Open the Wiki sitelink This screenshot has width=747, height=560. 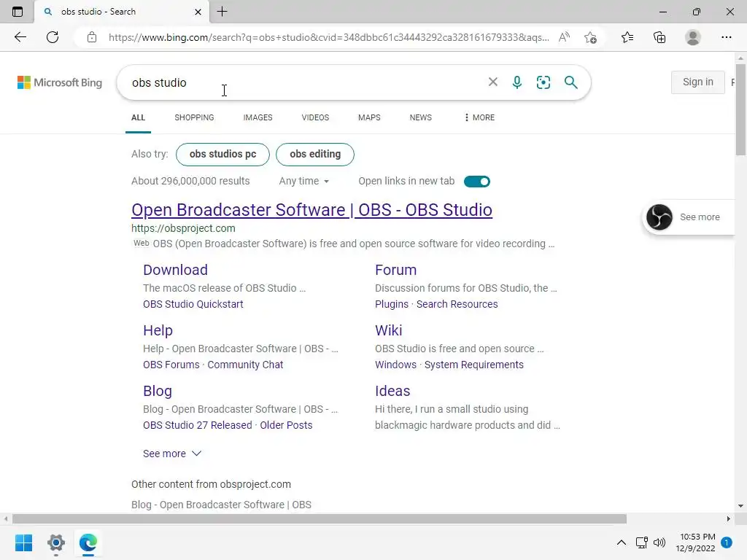tap(388, 330)
